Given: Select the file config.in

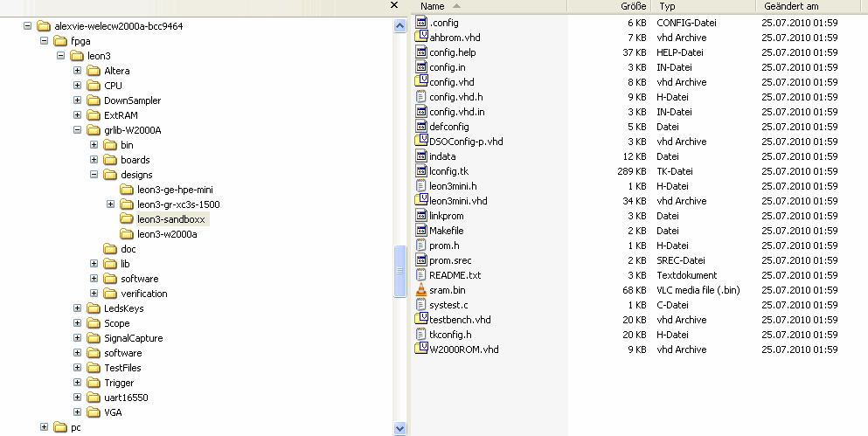Looking at the screenshot, I should [448, 67].
